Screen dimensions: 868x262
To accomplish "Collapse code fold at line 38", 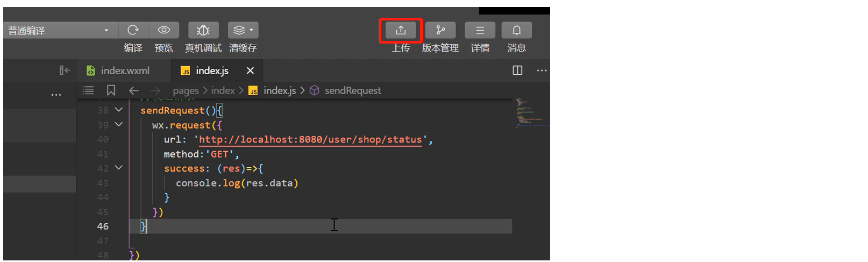I will (119, 110).
